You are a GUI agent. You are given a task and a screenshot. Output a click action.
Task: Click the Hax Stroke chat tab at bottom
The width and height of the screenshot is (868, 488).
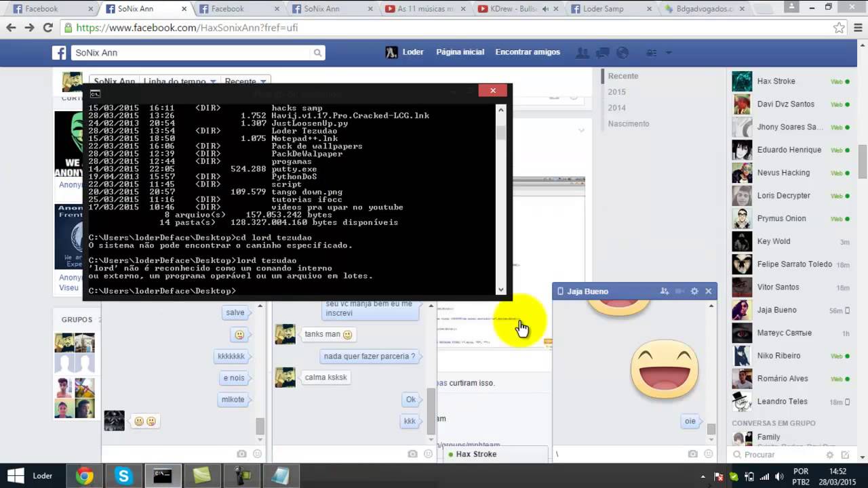[x=496, y=454]
